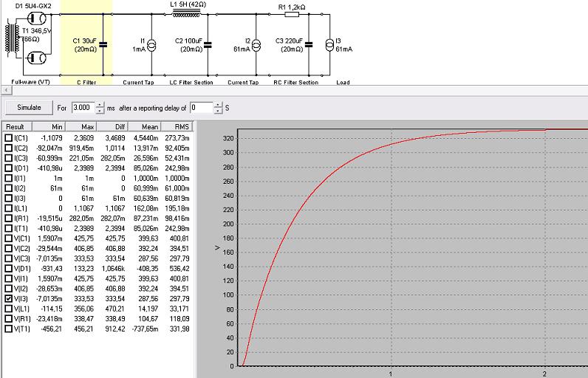Select the C1 30uF capacitor symbol

[103, 44]
